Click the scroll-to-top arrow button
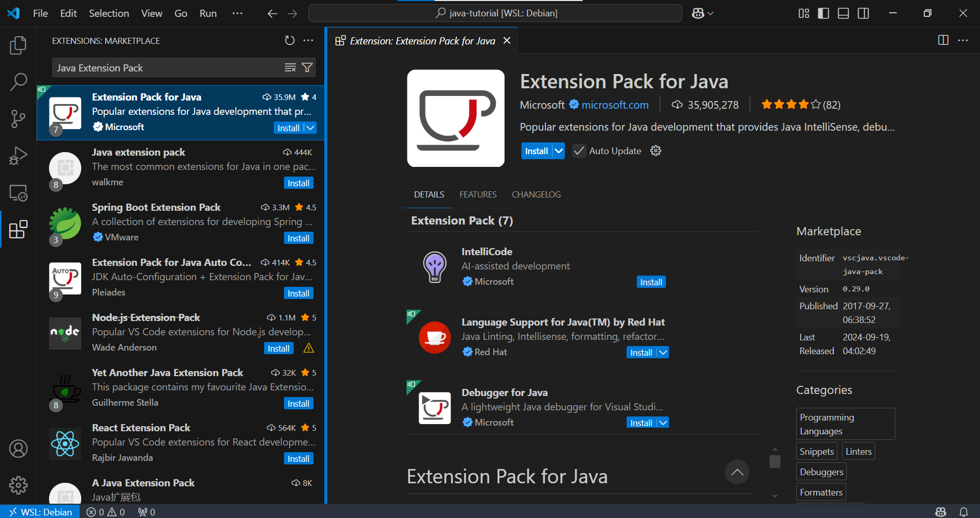Viewport: 980px width, 518px height. point(737,472)
